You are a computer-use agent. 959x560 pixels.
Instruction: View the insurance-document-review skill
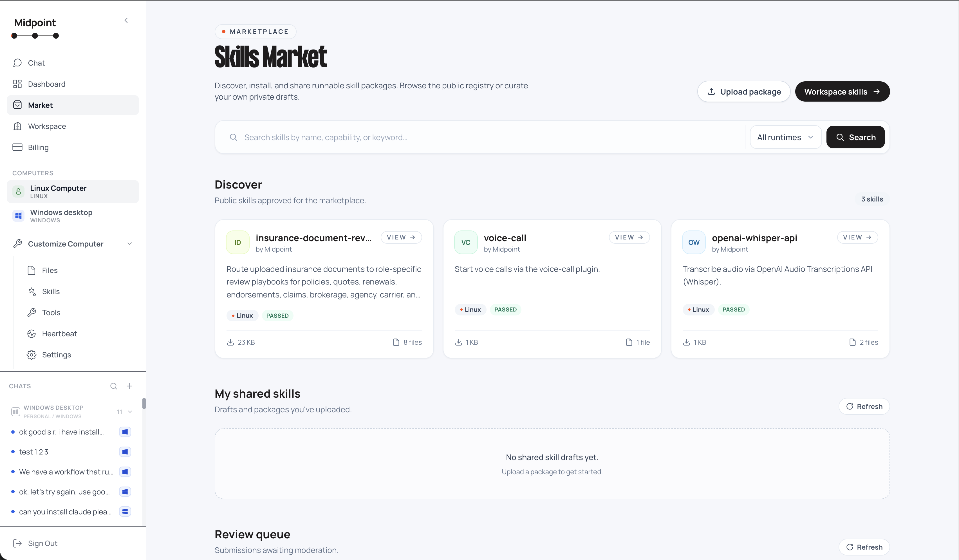coord(401,237)
